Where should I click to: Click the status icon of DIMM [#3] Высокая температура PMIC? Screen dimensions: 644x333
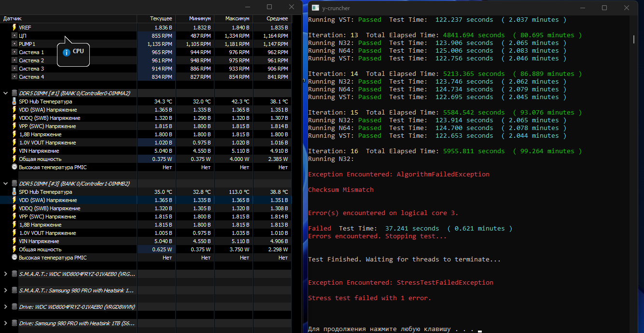point(14,258)
